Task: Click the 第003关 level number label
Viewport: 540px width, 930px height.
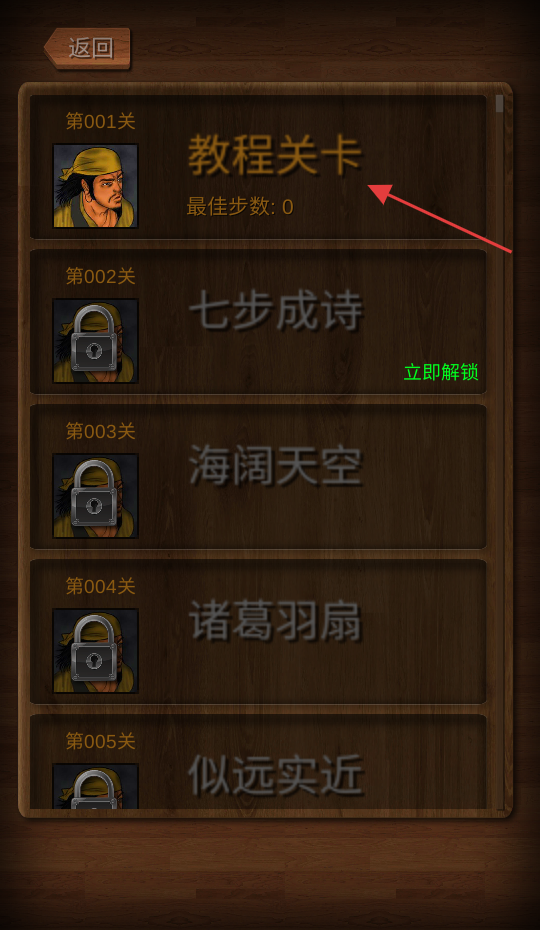Action: (x=100, y=431)
